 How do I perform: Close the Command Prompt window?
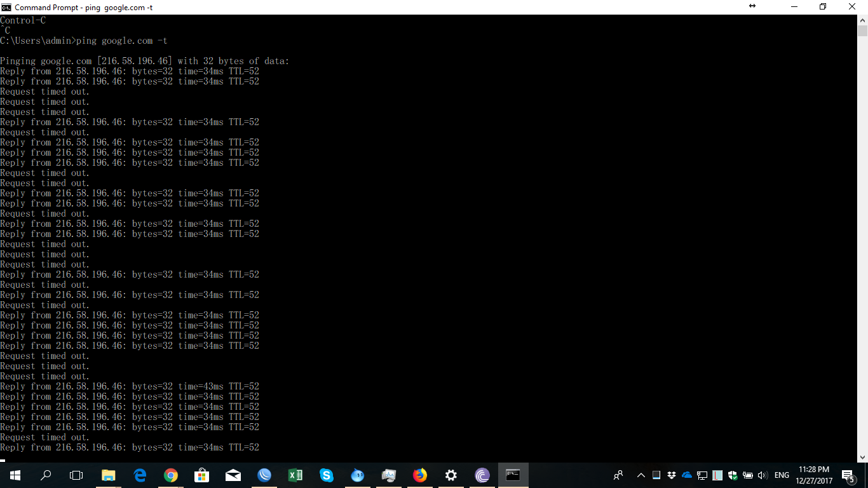853,7
